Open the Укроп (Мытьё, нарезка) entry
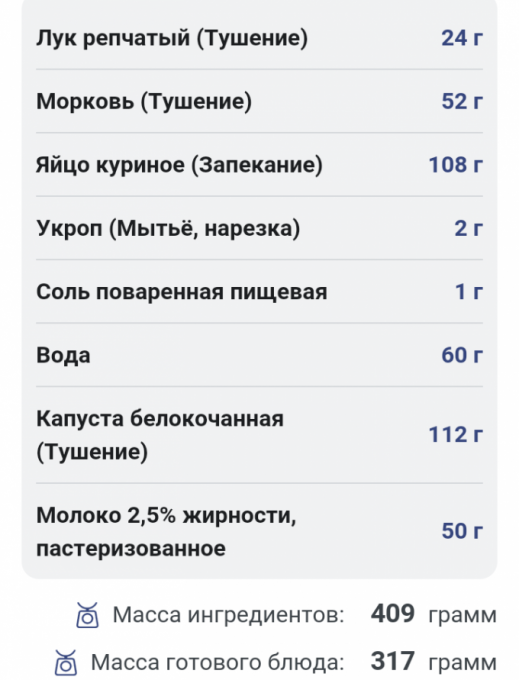519x680 pixels. [x=259, y=228]
